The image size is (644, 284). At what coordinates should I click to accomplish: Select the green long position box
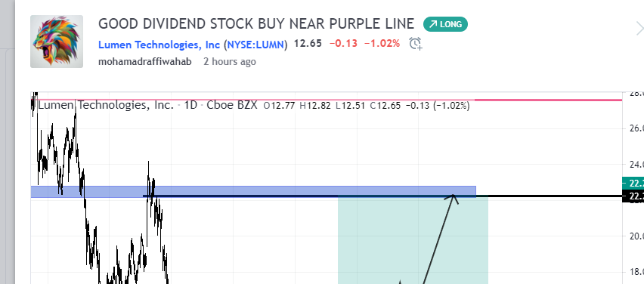pyautogui.click(x=413, y=240)
